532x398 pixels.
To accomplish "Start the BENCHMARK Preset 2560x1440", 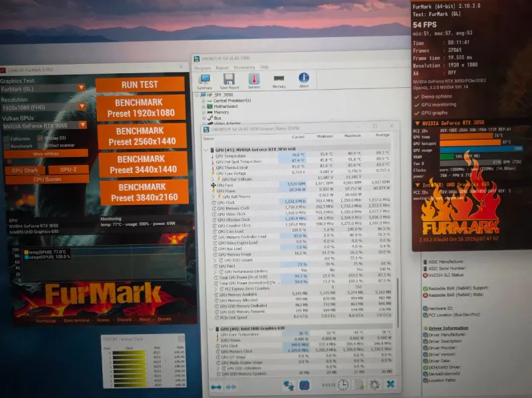I will point(142,136).
